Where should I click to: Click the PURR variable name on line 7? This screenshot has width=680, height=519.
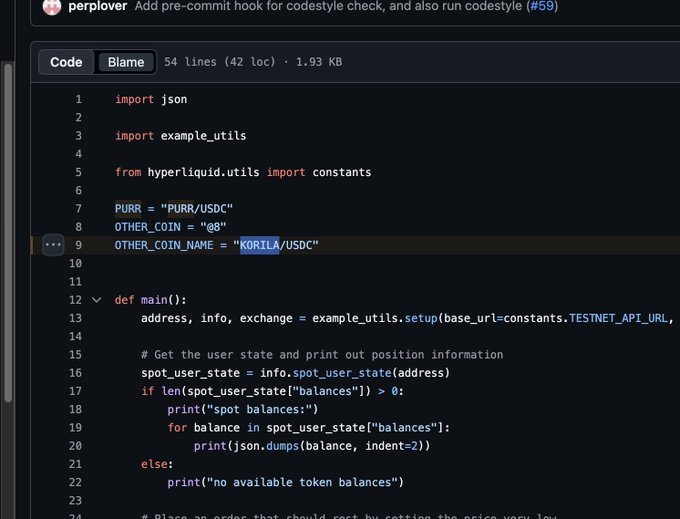tap(128, 209)
